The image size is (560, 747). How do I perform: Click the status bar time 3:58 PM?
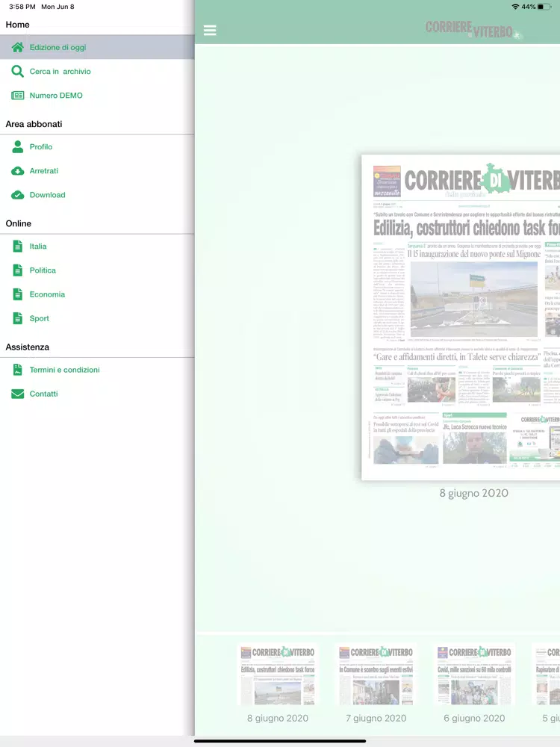[x=22, y=7]
